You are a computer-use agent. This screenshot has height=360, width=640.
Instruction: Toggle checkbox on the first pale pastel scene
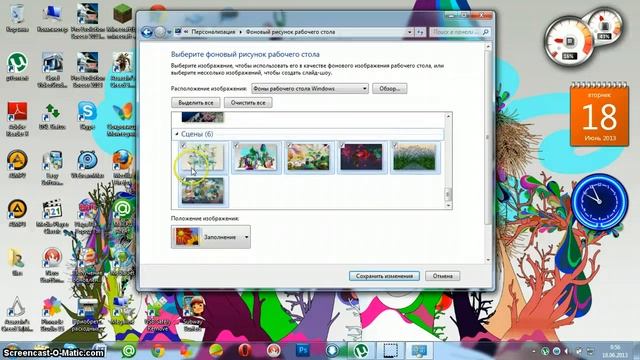pyautogui.click(x=183, y=145)
